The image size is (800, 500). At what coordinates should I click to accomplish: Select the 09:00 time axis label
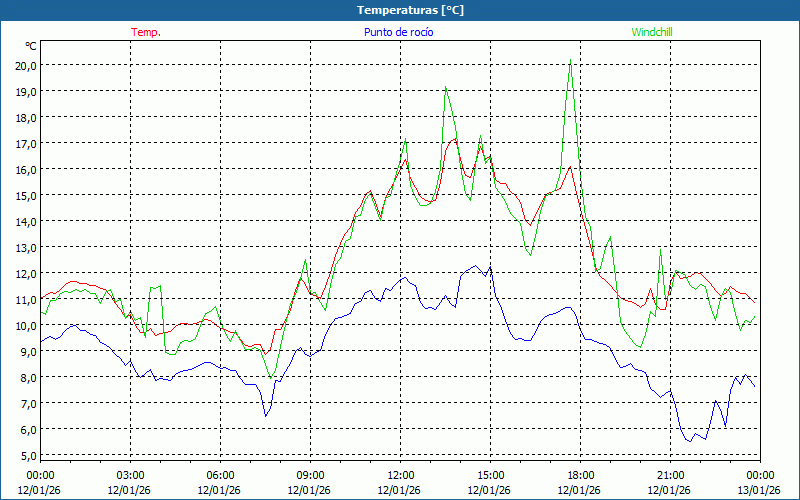point(310,475)
